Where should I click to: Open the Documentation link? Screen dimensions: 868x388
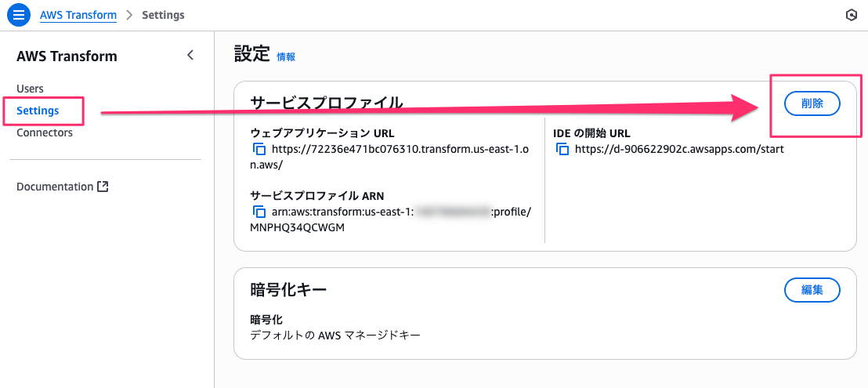55,187
